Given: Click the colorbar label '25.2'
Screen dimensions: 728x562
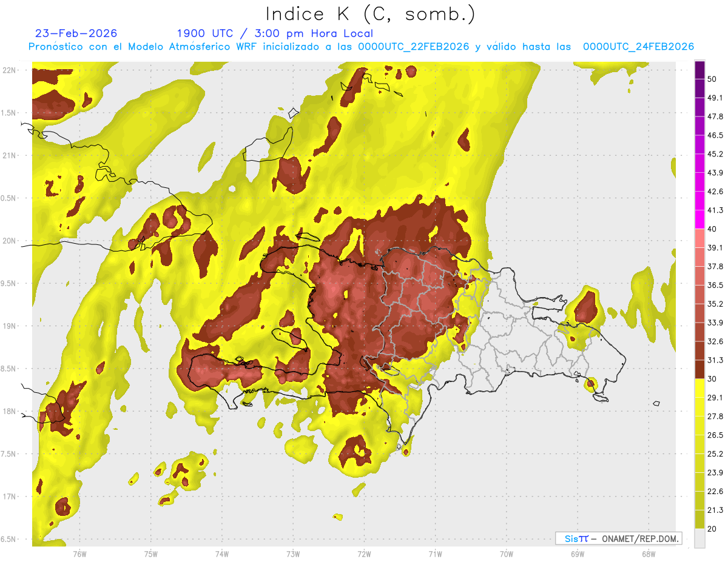Looking at the screenshot, I should click(x=715, y=454).
